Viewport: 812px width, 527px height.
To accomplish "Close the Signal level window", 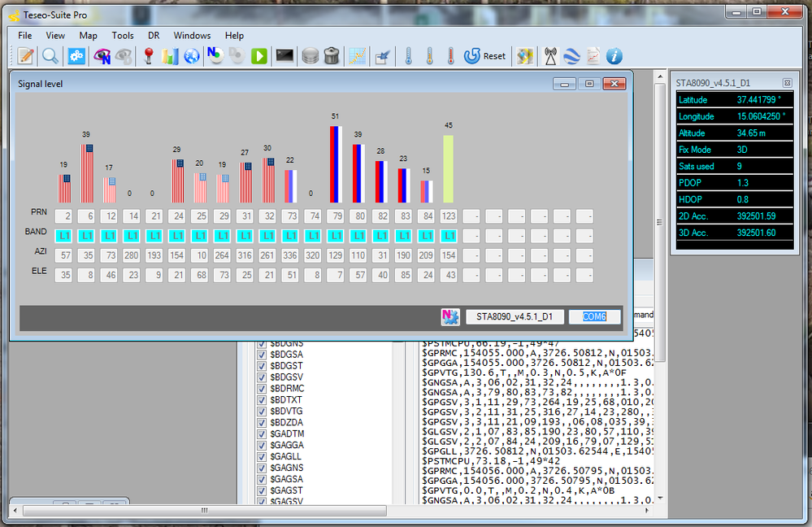I will coord(614,84).
